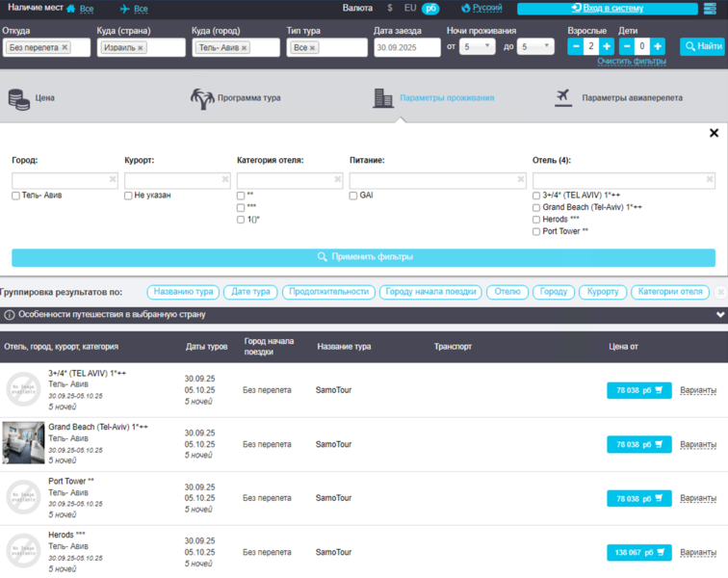Enable the GAI meal type checkbox
This screenshot has height=578, width=728.
point(353,196)
